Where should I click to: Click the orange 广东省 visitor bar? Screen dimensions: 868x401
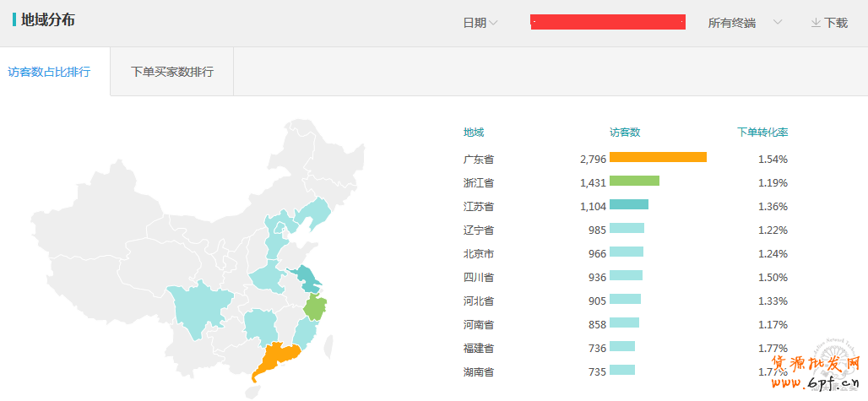pyautogui.click(x=658, y=158)
